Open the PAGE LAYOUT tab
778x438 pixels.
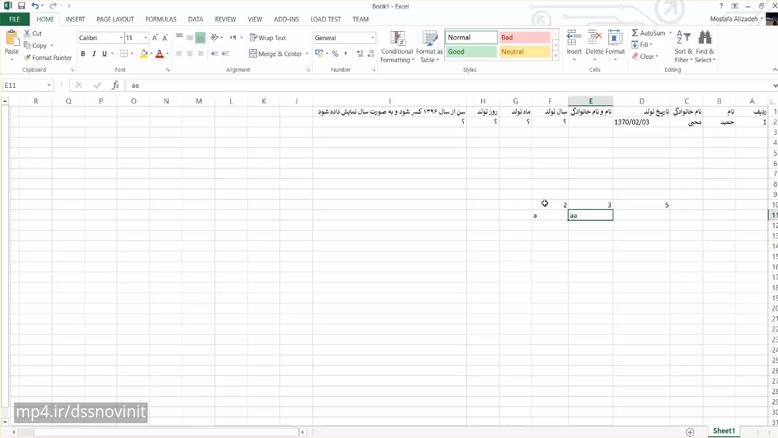point(115,19)
